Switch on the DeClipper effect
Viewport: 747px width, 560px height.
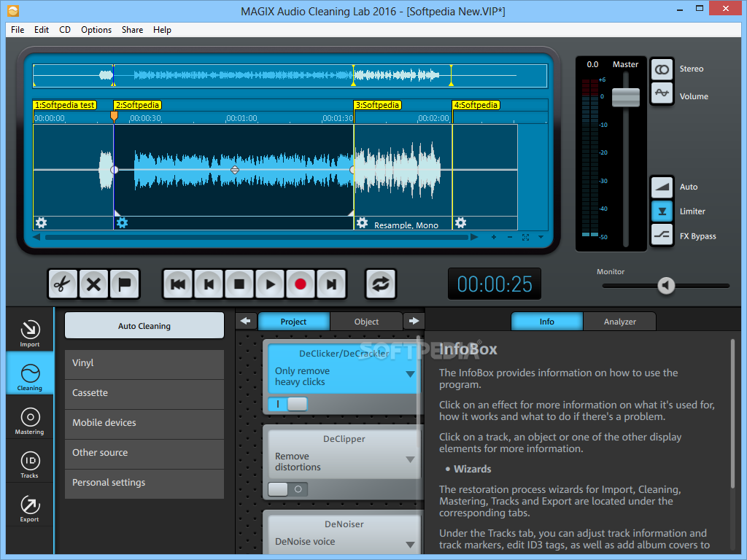click(x=287, y=489)
